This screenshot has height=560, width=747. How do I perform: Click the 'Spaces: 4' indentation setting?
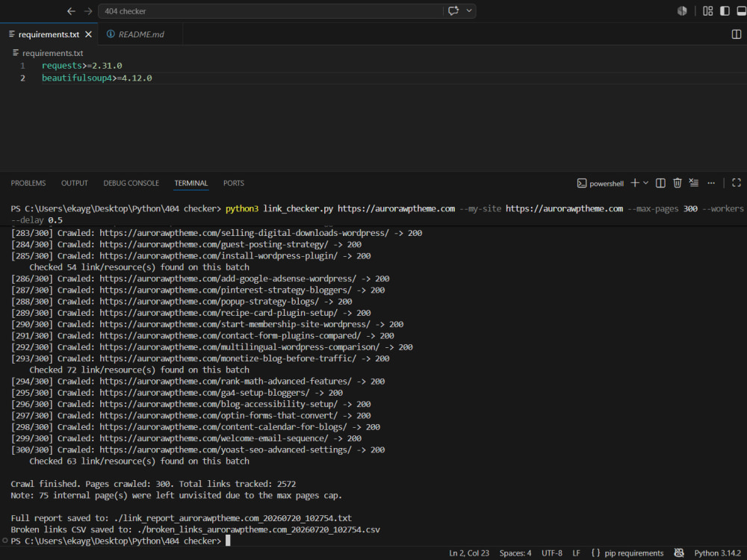[515, 553]
